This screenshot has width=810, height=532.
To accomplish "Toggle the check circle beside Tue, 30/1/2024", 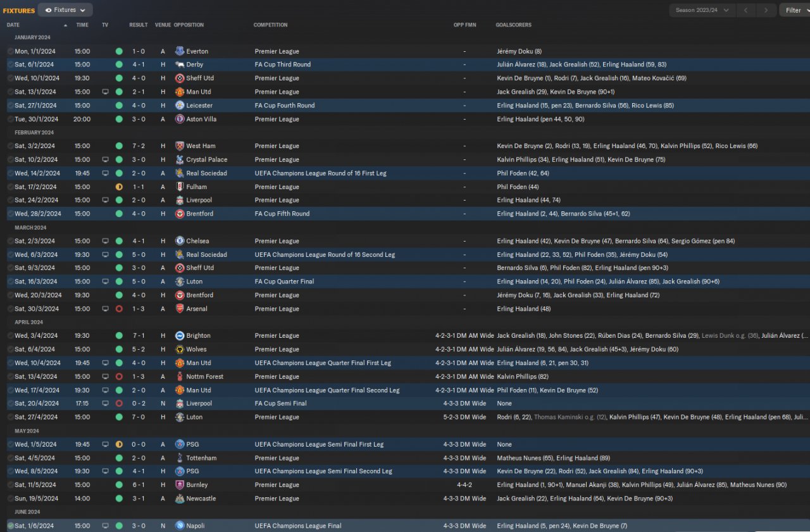I will pyautogui.click(x=10, y=119).
